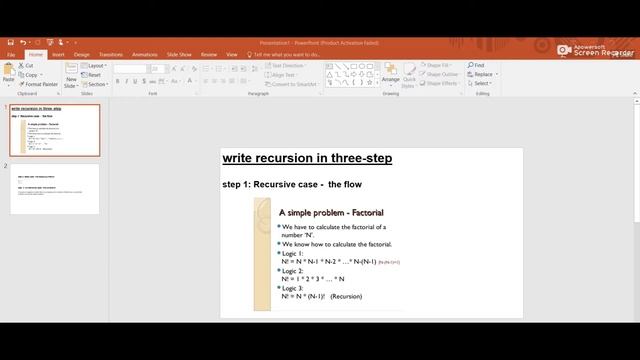Select the Left Brace shape

pos(354,82)
